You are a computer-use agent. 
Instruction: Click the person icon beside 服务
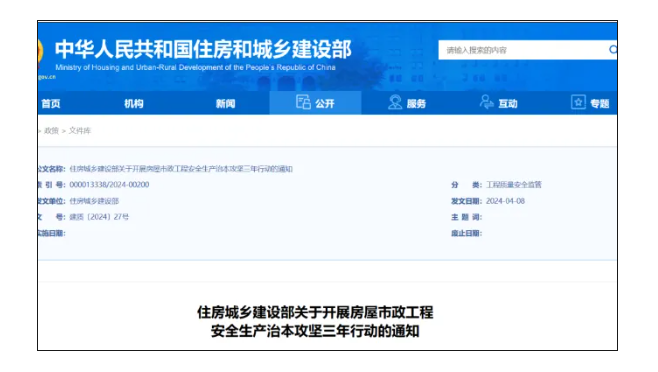coord(395,102)
